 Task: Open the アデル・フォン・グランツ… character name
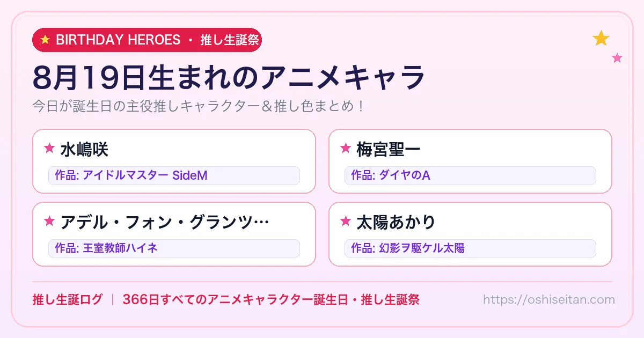point(164,222)
